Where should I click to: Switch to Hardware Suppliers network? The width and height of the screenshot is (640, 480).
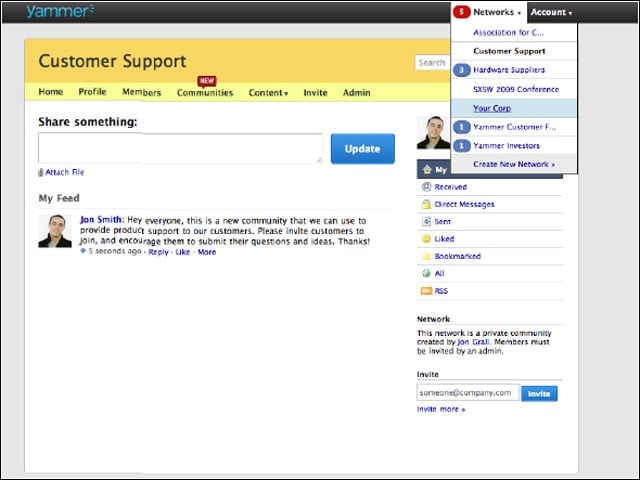click(509, 70)
